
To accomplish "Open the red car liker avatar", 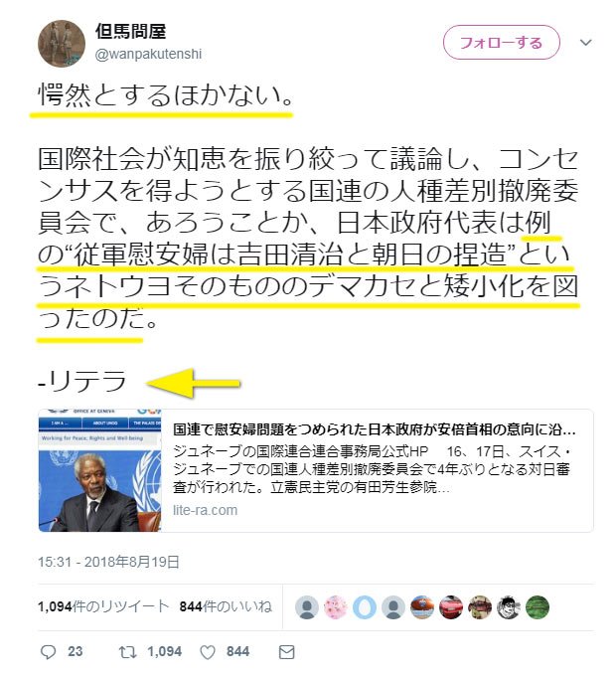I will pos(451,607).
